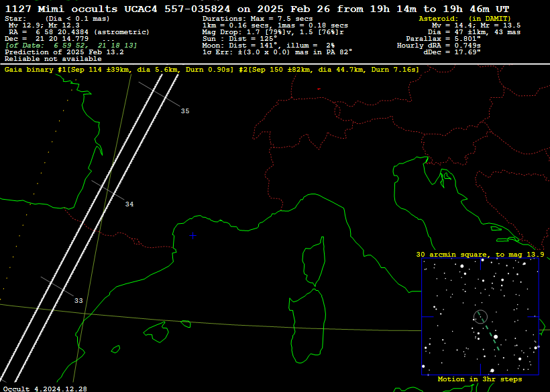Click the small red dash mark above Switzerland
The image size is (550, 392).
point(319,88)
